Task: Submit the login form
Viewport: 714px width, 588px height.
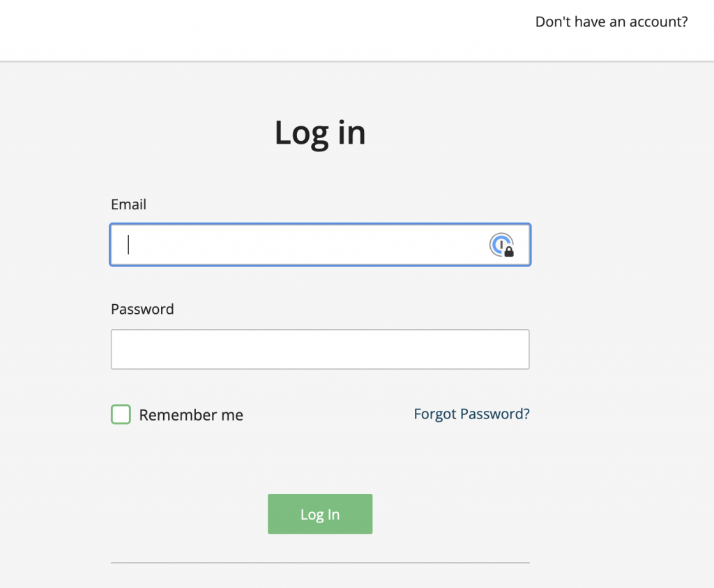Action: 319,514
